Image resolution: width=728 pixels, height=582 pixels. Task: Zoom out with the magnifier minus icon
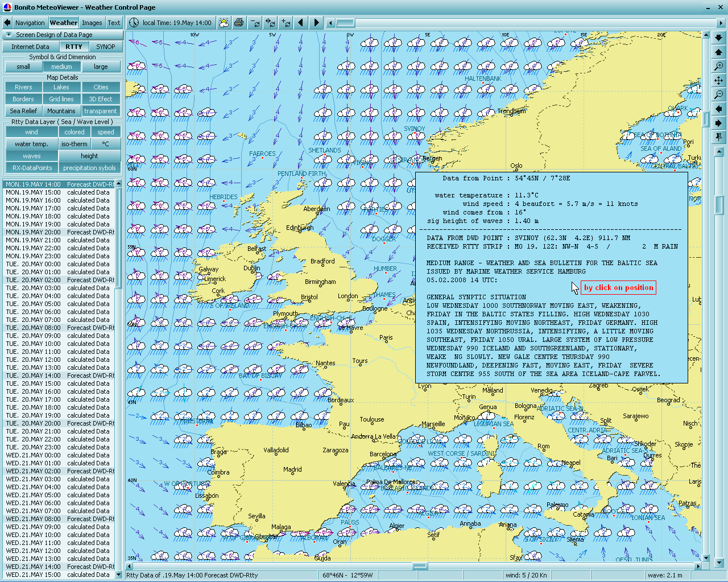[719, 94]
